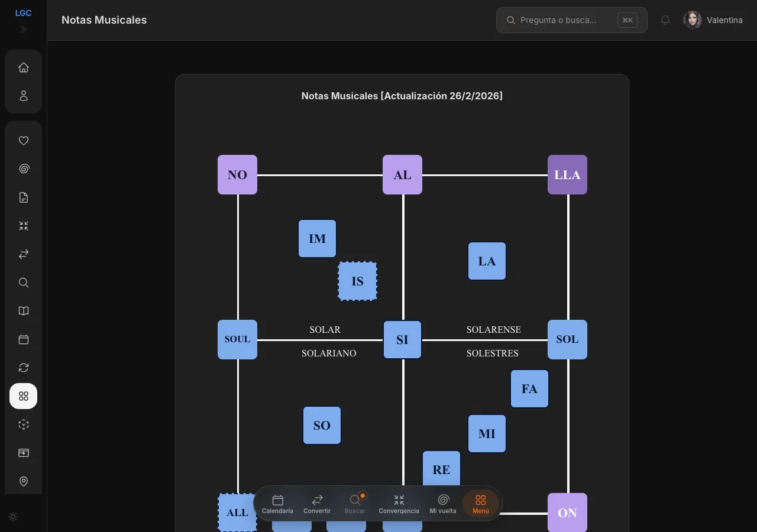Select the FA note box
The image size is (757, 532).
[x=530, y=389]
